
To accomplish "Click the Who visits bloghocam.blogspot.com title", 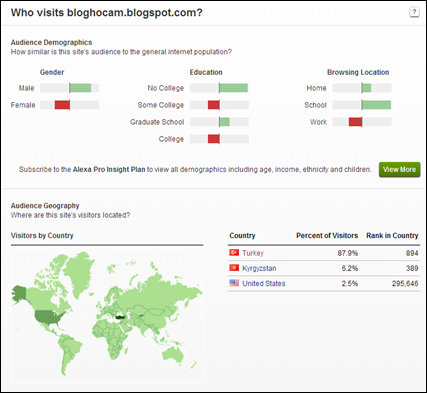I will coord(107,12).
